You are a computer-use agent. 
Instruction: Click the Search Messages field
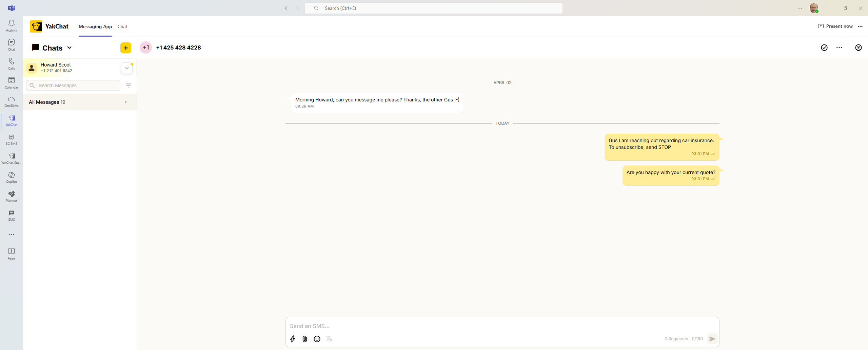[x=78, y=85]
